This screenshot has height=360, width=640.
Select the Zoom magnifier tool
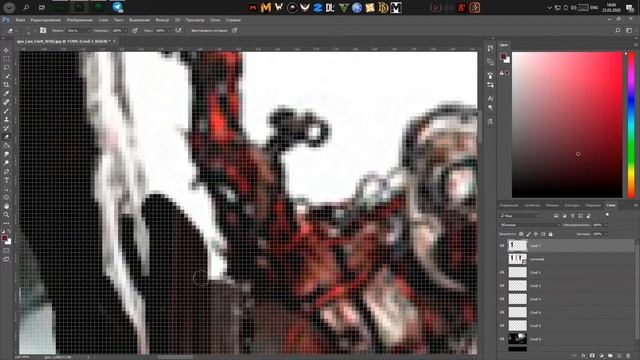click(6, 215)
